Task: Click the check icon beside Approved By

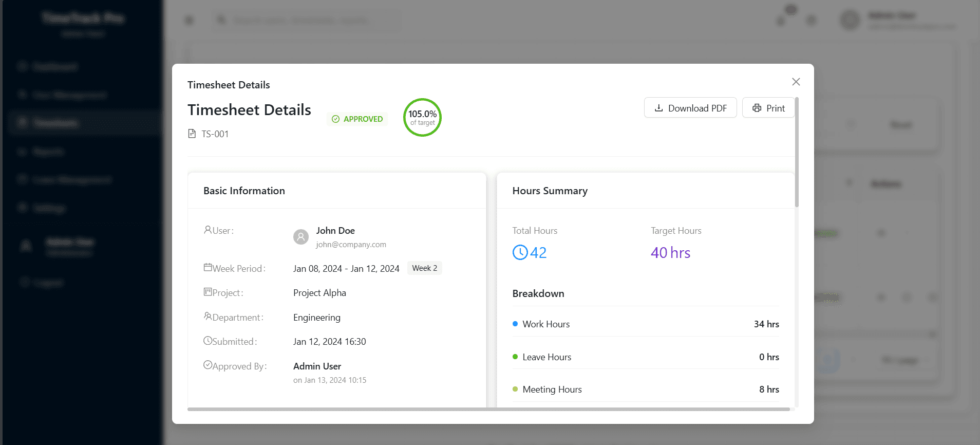Action: click(x=208, y=365)
